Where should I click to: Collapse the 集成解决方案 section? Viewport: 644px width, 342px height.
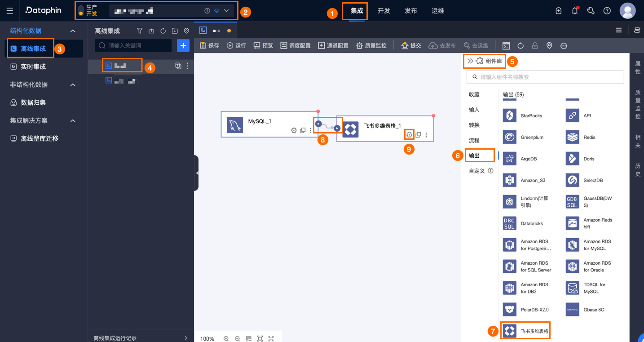(x=73, y=120)
